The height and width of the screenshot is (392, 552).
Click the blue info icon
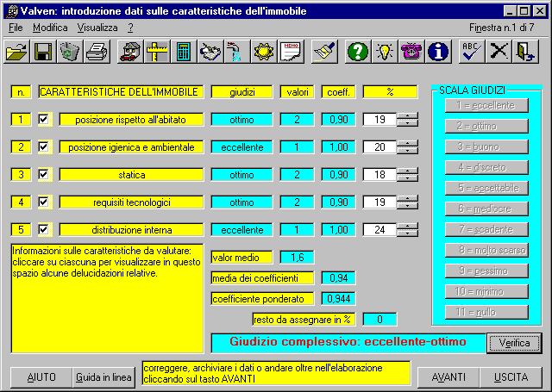439,52
